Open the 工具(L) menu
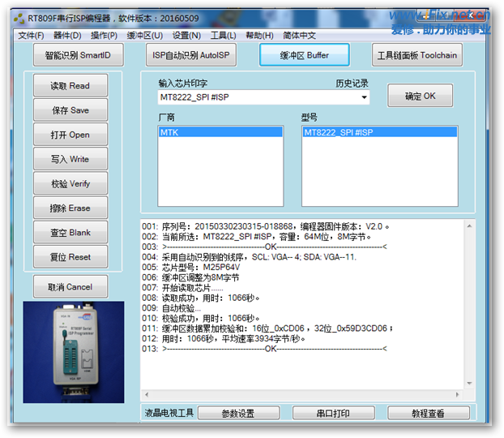 coord(224,36)
